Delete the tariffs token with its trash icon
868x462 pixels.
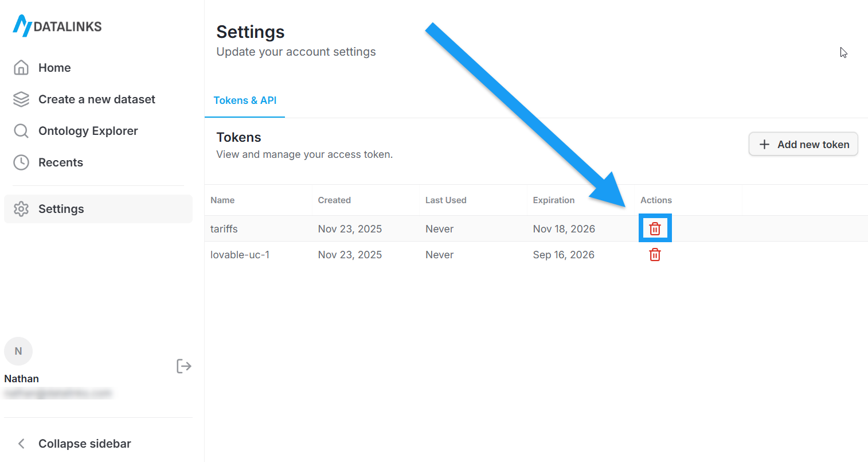pyautogui.click(x=655, y=228)
